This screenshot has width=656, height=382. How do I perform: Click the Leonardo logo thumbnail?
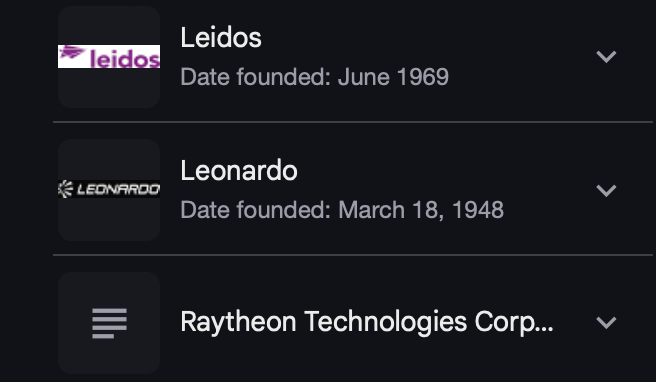point(109,189)
